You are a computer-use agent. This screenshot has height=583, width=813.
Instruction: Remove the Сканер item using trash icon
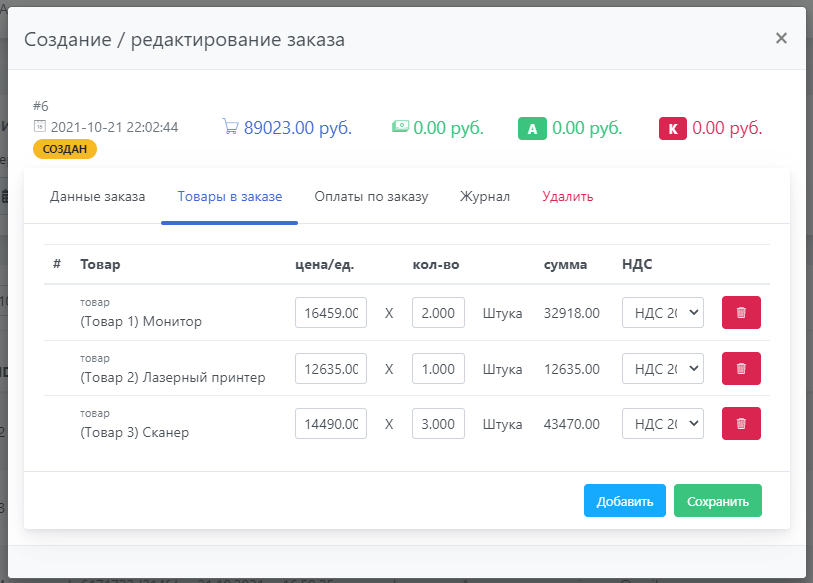tap(741, 423)
